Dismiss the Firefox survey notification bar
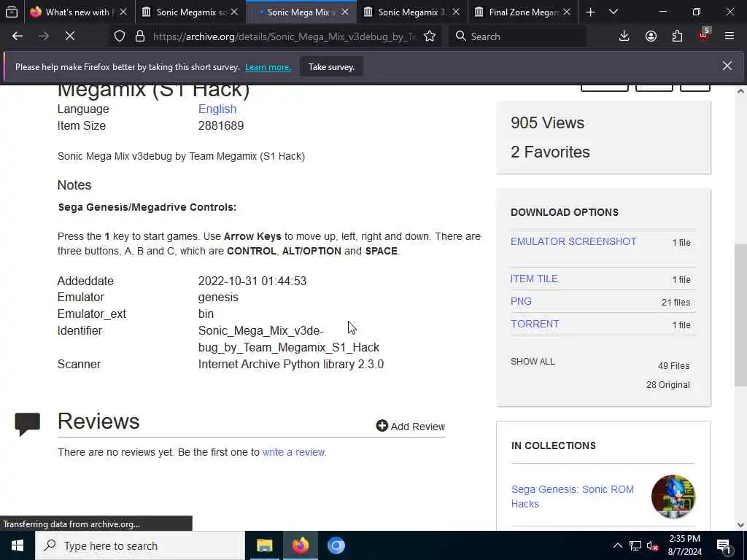This screenshot has width=747, height=560. pyautogui.click(x=727, y=66)
